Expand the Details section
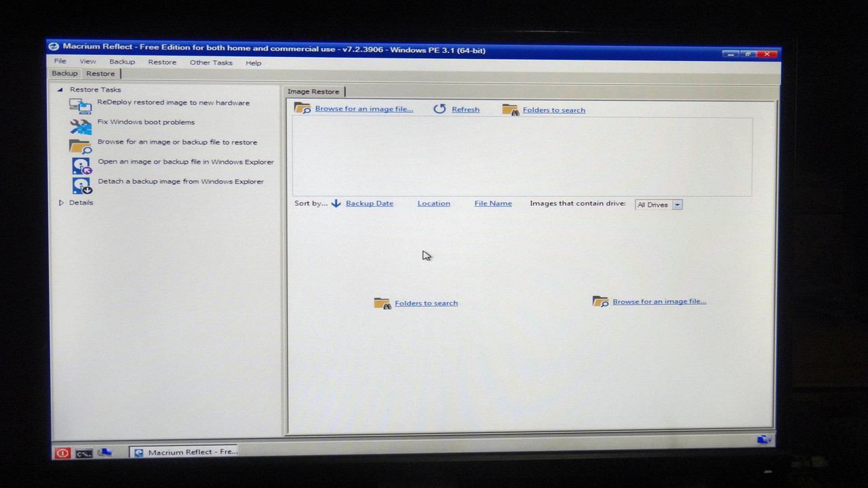 61,203
